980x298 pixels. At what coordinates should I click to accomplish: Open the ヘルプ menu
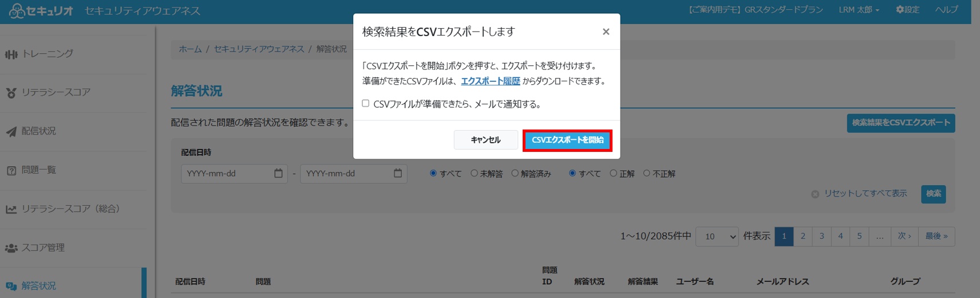pyautogui.click(x=946, y=10)
